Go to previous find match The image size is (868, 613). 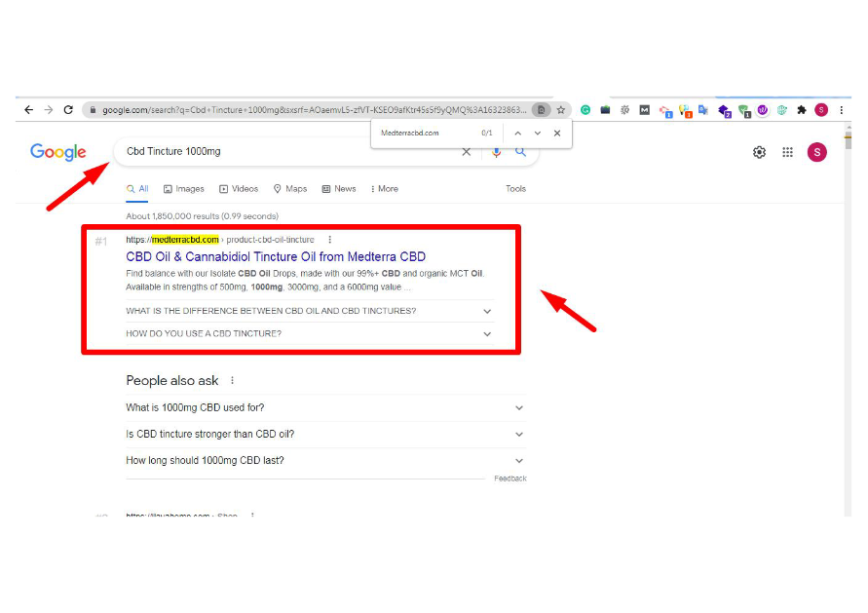point(517,133)
